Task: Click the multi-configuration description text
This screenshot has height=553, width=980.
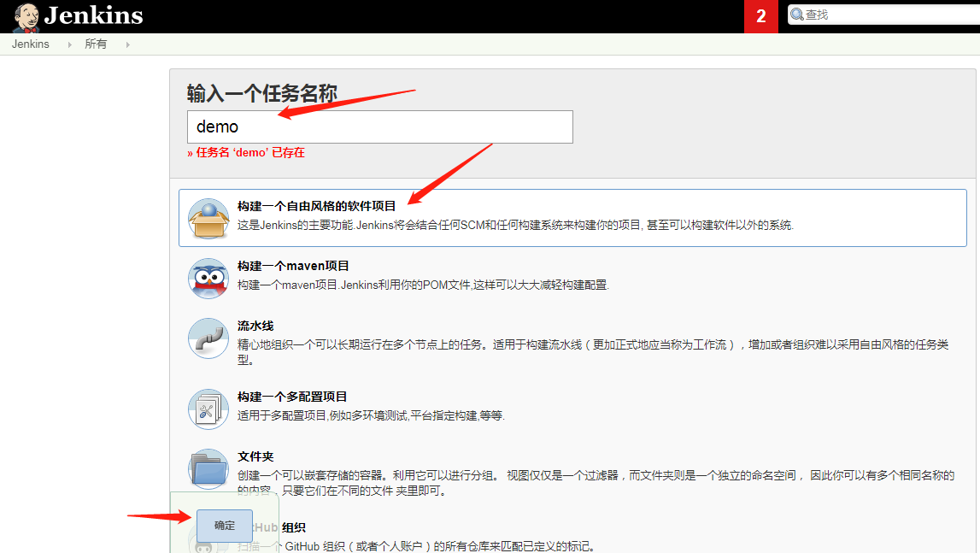Action: click(371, 416)
